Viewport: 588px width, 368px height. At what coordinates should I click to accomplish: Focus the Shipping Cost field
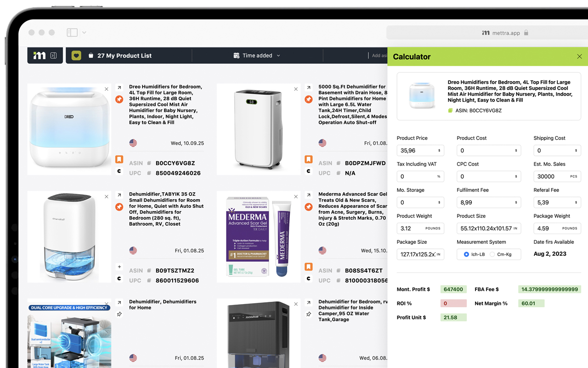coord(557,150)
